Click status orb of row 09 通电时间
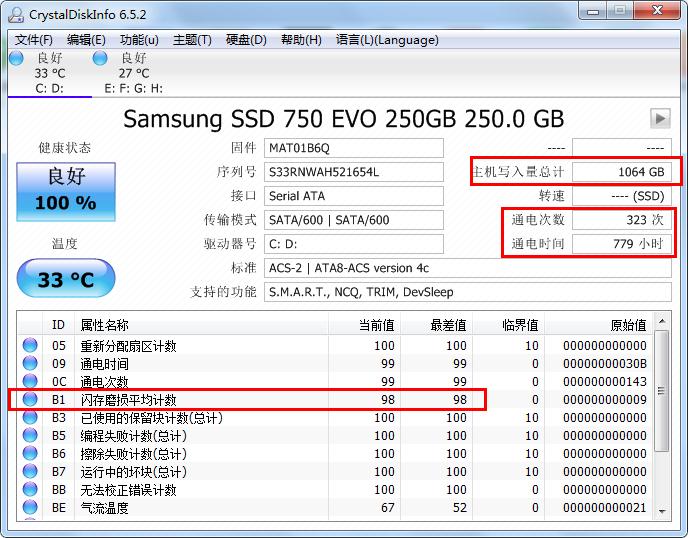The width and height of the screenshot is (688, 538). (x=30, y=363)
